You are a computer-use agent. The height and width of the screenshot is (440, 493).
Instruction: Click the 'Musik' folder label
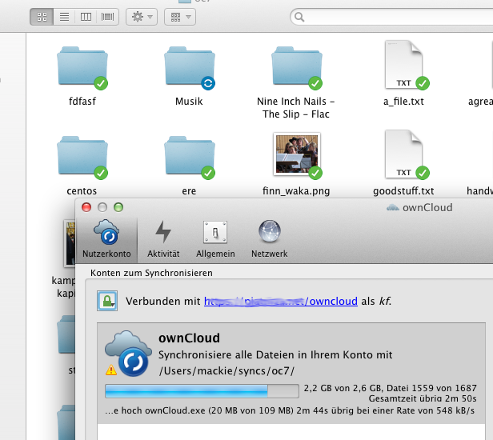coord(189,101)
